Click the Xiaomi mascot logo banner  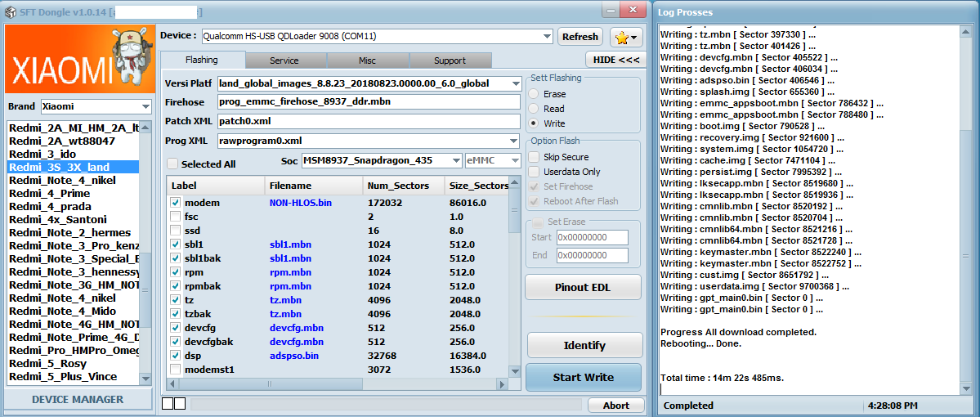(x=78, y=59)
